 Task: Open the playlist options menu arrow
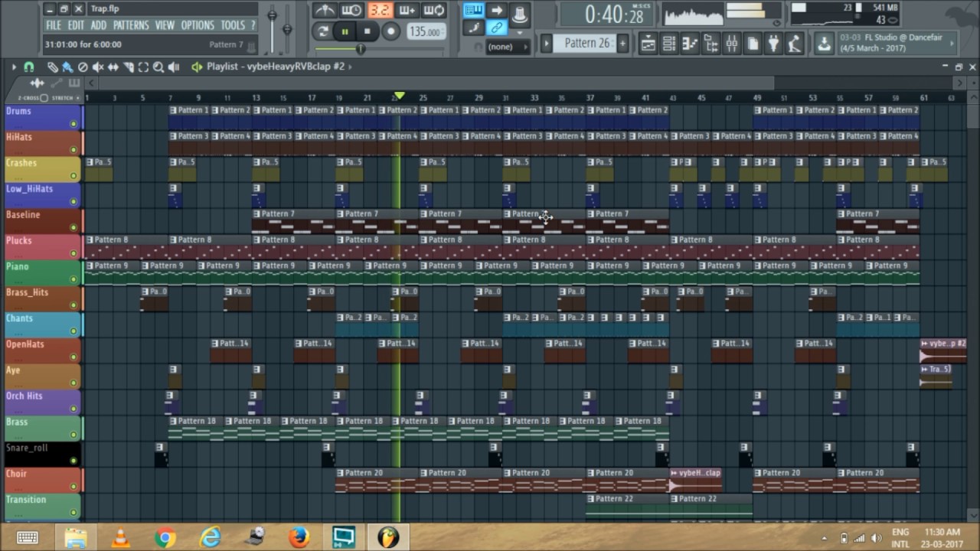point(14,67)
